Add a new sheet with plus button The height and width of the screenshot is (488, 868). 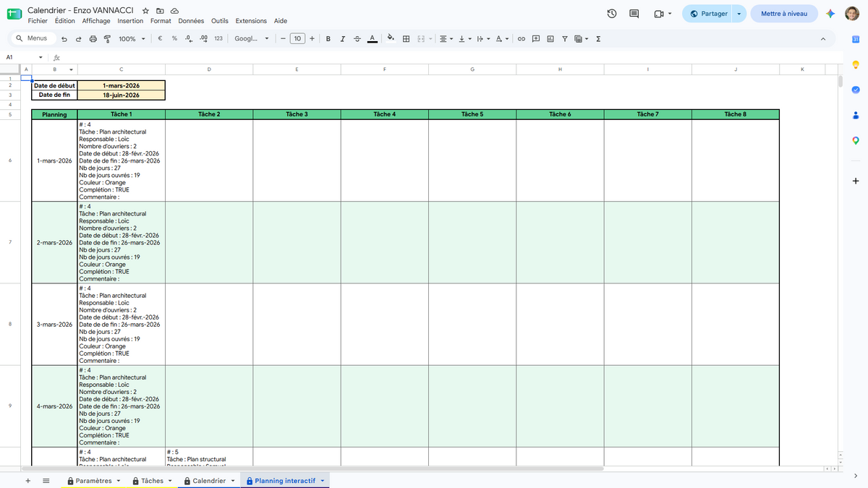(28, 480)
